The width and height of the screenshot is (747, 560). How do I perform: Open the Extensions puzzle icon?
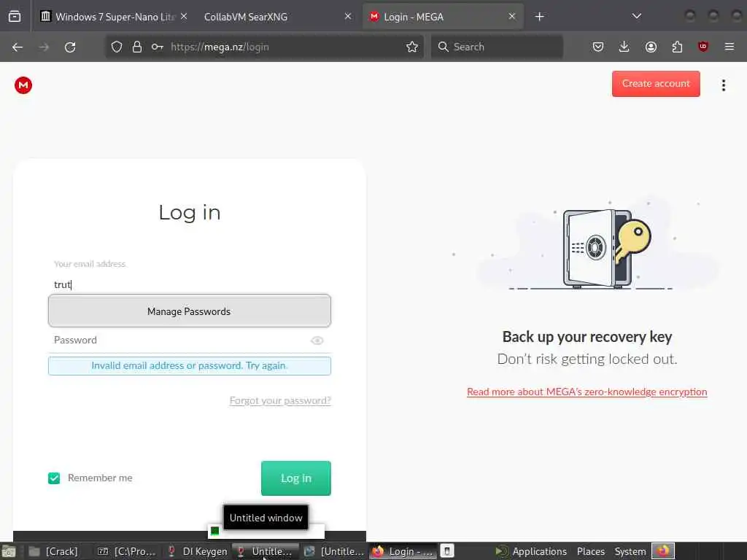[677, 47]
